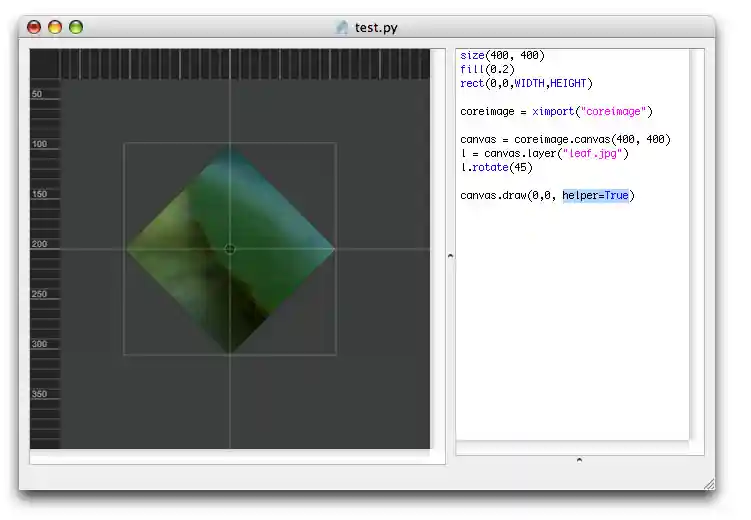This screenshot has width=751, height=520.
Task: Collapse the canvas pane using vertical splitter handle
Action: click(450, 256)
